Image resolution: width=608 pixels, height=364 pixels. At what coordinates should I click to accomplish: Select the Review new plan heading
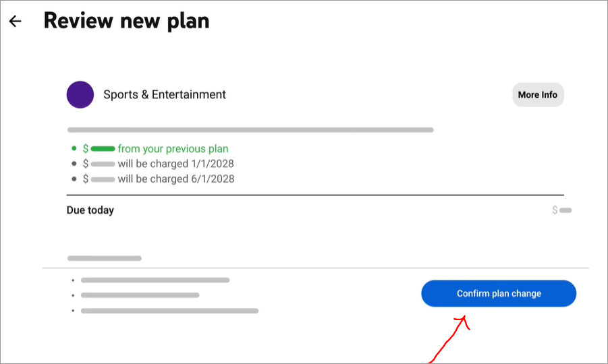126,20
